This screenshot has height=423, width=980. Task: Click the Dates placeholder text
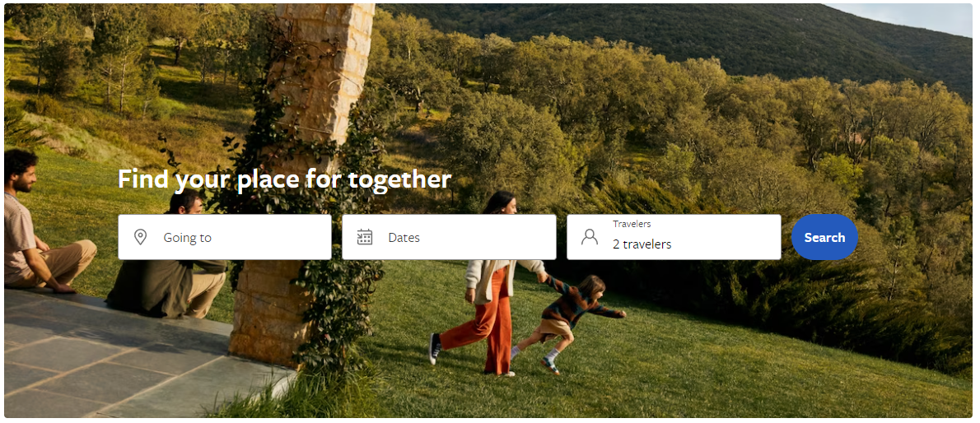pyautogui.click(x=404, y=238)
